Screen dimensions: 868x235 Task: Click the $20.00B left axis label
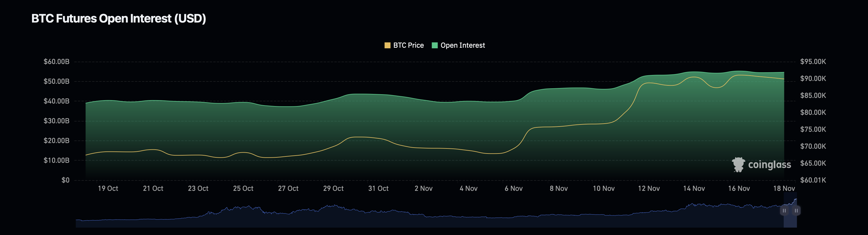[57, 140]
